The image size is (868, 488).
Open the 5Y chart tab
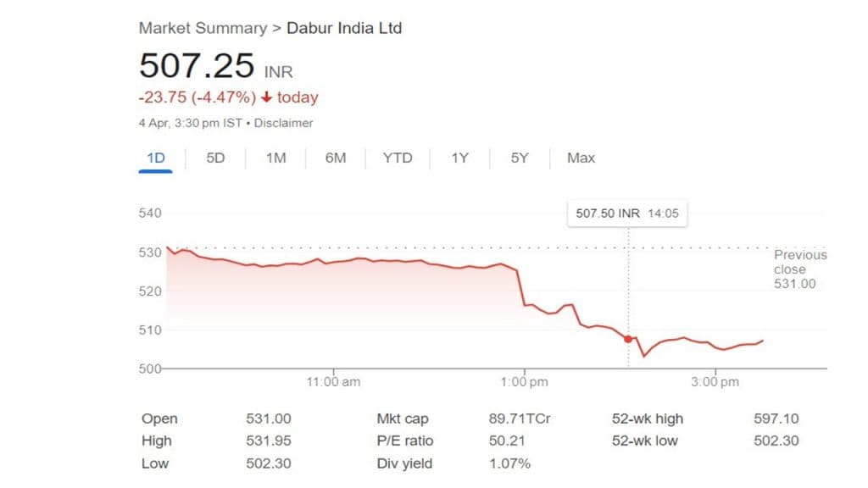[520, 158]
